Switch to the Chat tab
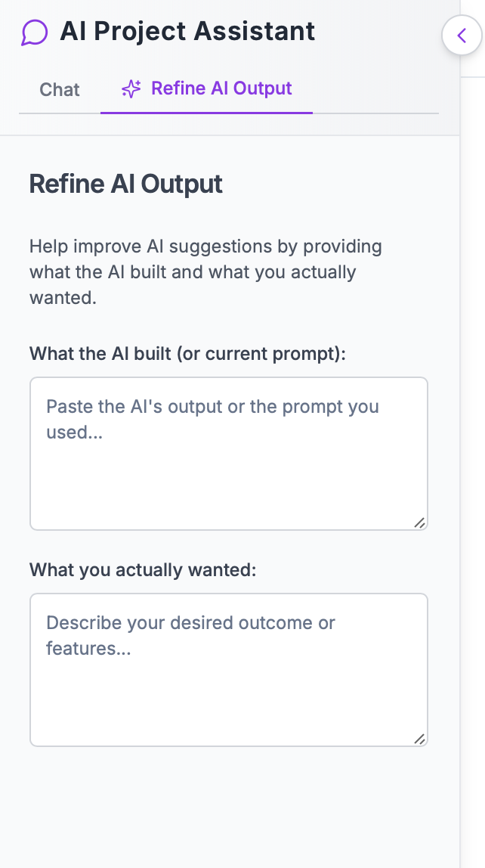Viewport: 485px width, 868px height. pos(60,89)
